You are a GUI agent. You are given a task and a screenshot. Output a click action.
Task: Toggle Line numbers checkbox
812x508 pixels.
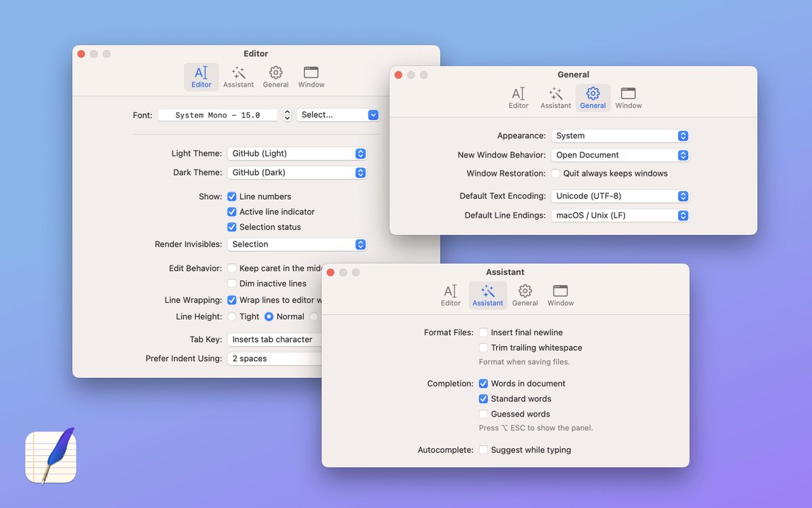(x=231, y=196)
